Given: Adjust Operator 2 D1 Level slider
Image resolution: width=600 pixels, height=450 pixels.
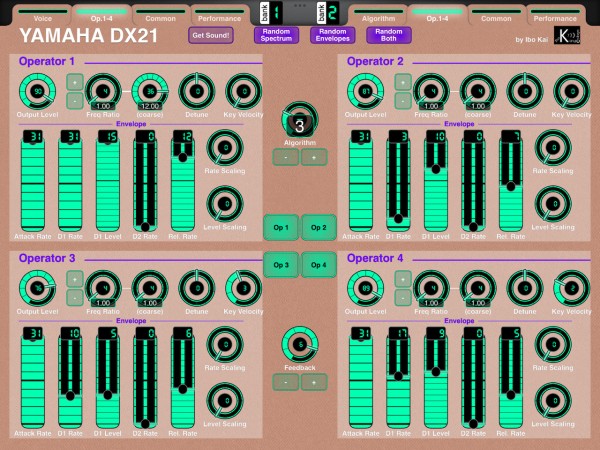Looking at the screenshot, I should point(435,186).
